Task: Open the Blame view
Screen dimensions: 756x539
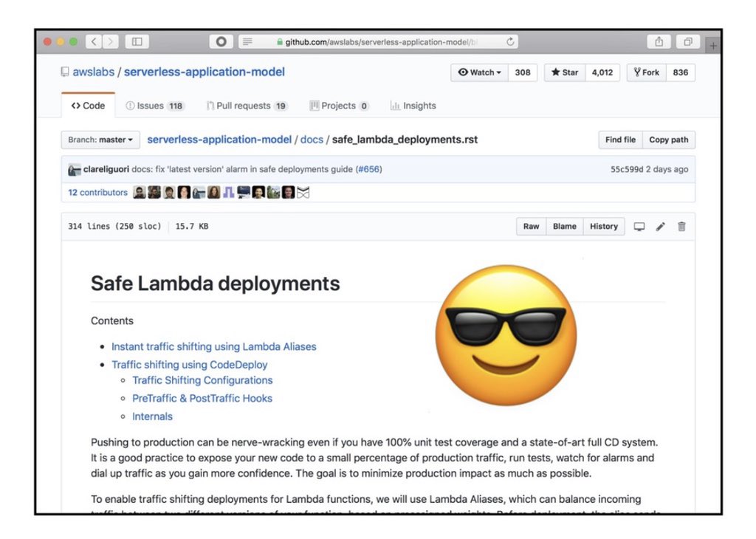Action: pos(565,227)
